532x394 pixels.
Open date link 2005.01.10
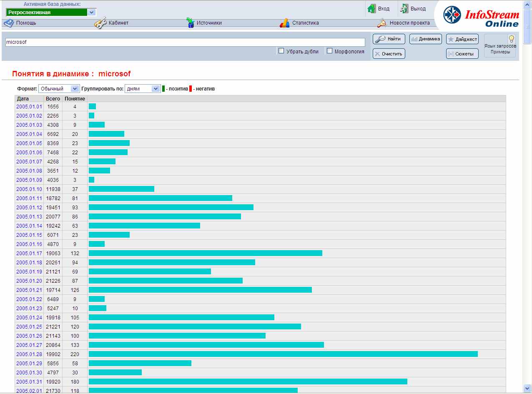coord(29,189)
